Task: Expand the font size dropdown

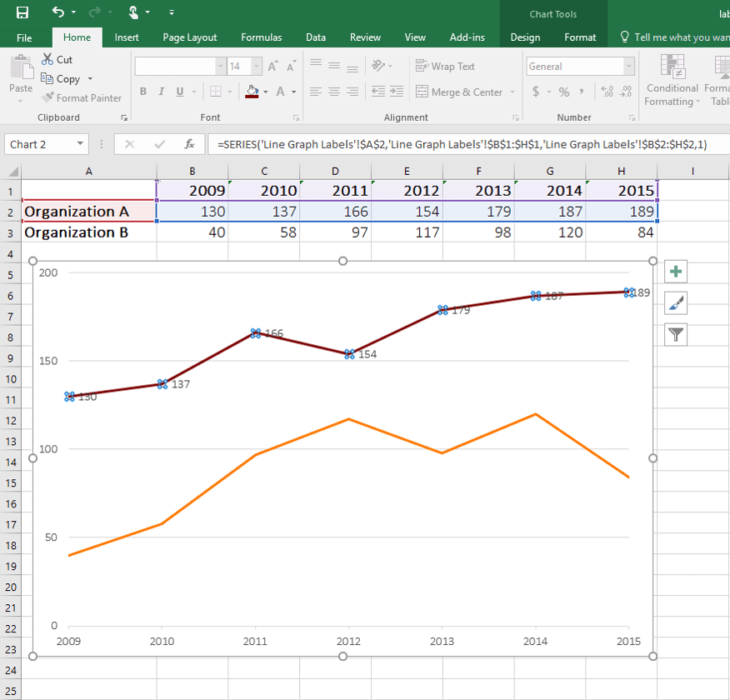Action: point(256,67)
